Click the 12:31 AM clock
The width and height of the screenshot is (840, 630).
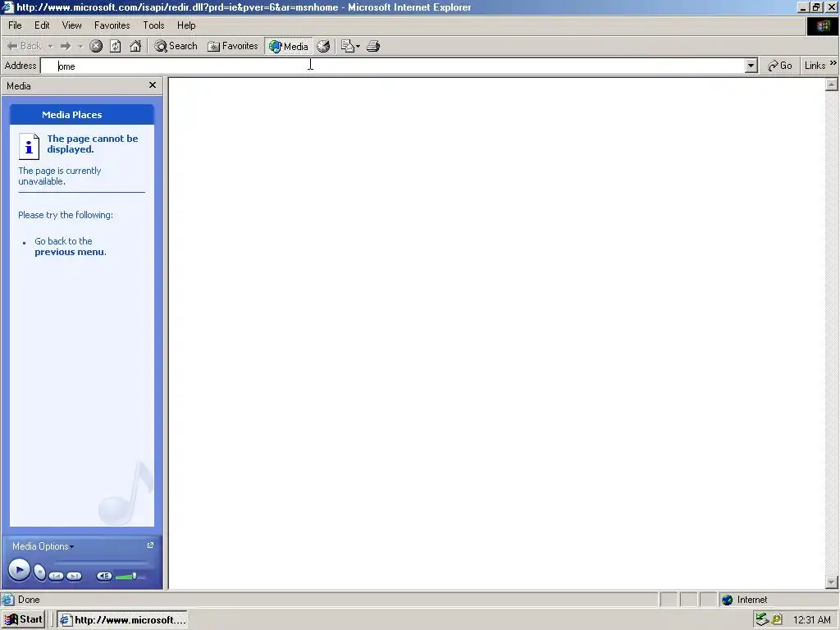pyautogui.click(x=811, y=620)
